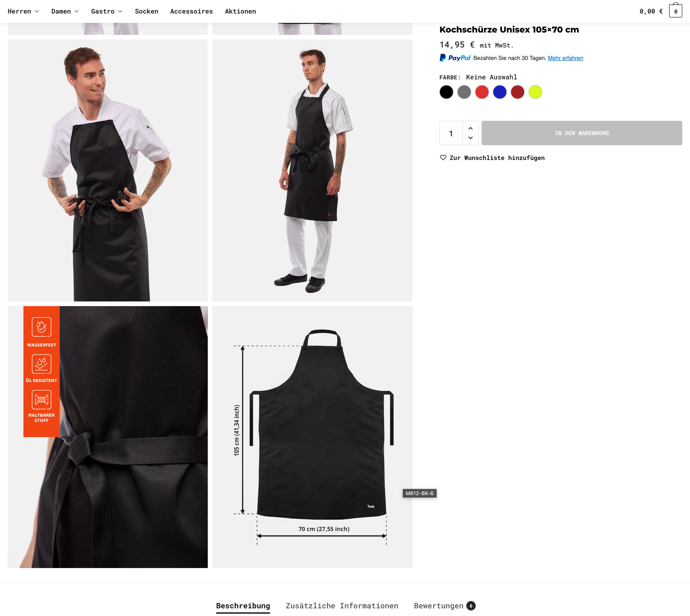Image resolution: width=690 pixels, height=616 pixels.
Task: Expand the Damen menu dropdown
Action: click(x=65, y=11)
